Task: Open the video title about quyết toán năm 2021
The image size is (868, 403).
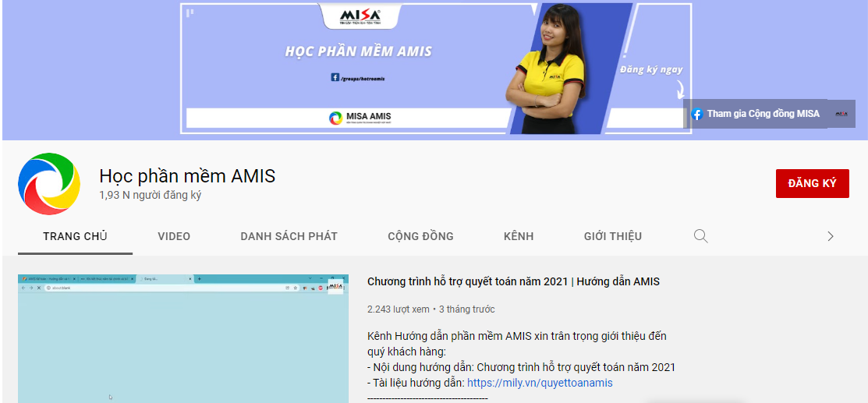Action: (513, 281)
